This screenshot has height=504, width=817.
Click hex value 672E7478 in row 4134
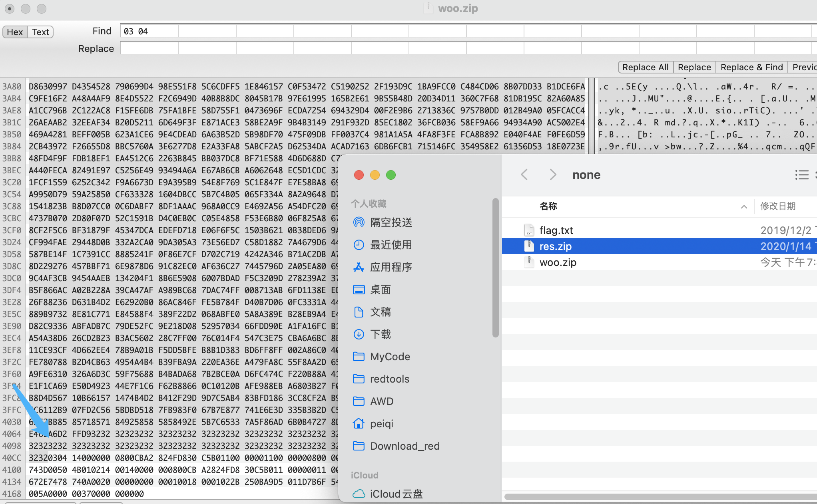pyautogui.click(x=48, y=482)
